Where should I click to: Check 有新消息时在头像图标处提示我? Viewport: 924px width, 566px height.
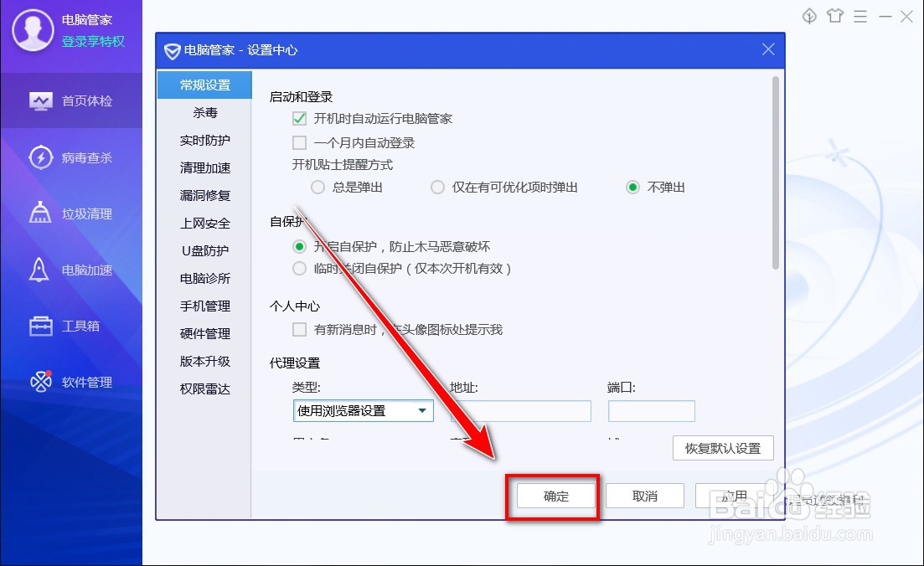299,329
